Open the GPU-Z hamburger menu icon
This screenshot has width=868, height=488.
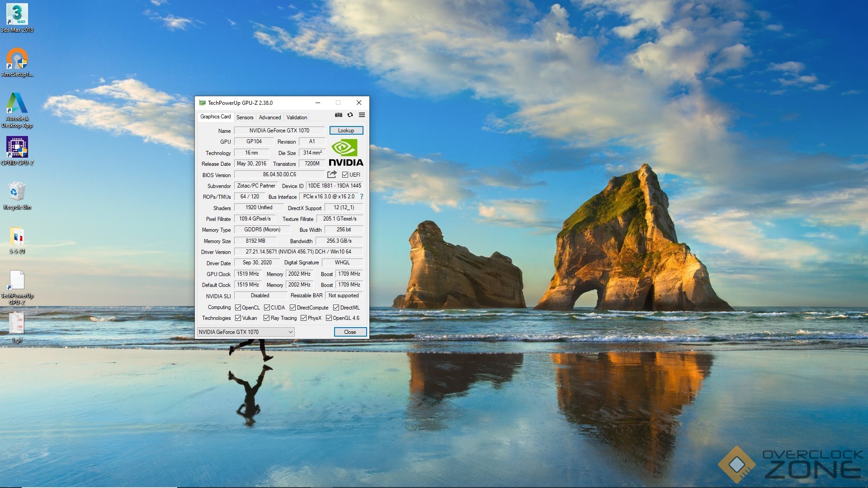362,115
